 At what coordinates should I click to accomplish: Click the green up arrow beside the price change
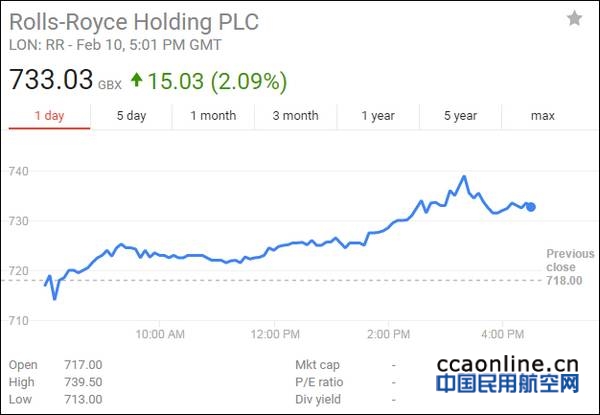[x=135, y=80]
